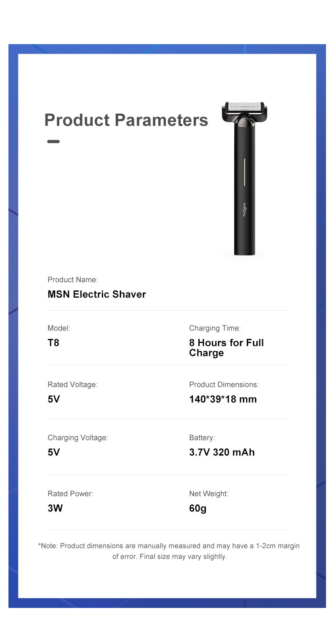Viewport: 334px width, 644px height.
Task: Click the "Rated Voltage:" label
Action: click(x=72, y=384)
